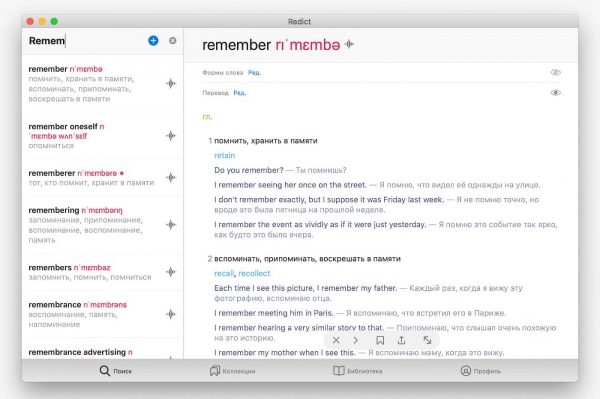The height and width of the screenshot is (399, 600).
Task: Select the rememberer result
Action: tap(102, 178)
